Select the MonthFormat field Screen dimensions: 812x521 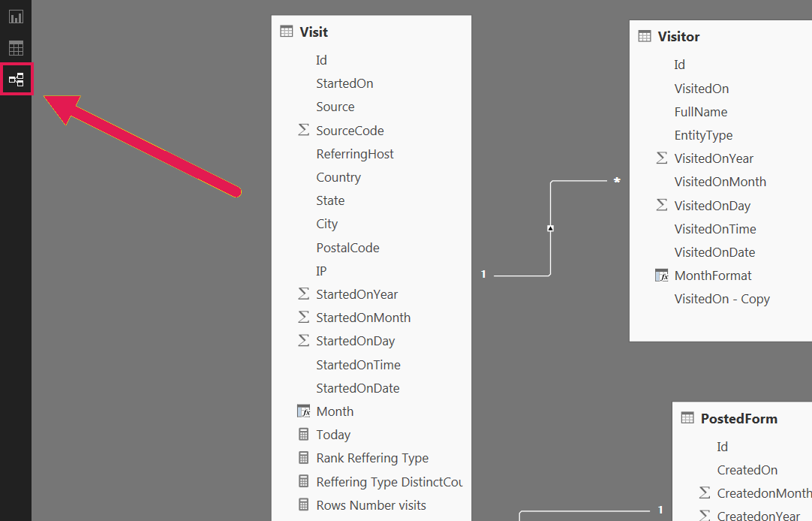(x=713, y=276)
